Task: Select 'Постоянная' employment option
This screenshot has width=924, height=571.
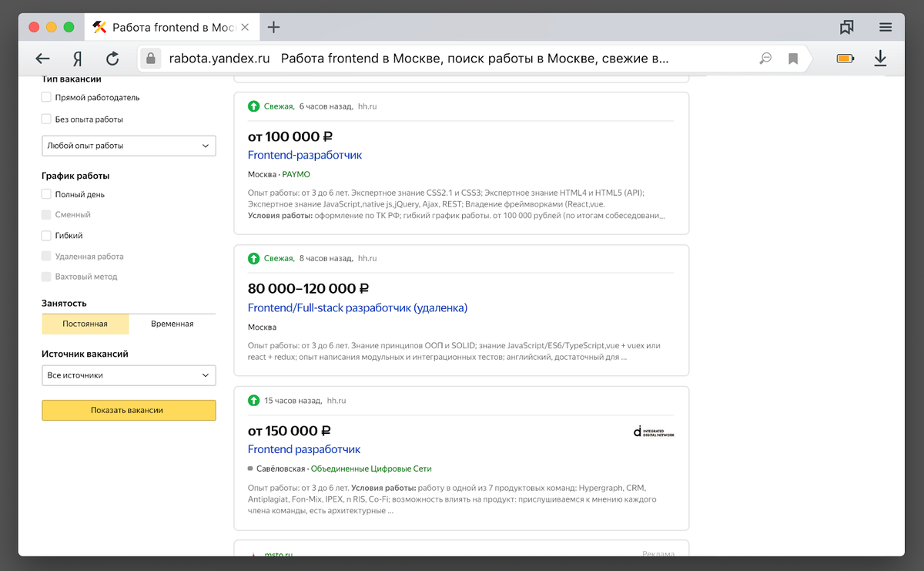Action: point(85,324)
